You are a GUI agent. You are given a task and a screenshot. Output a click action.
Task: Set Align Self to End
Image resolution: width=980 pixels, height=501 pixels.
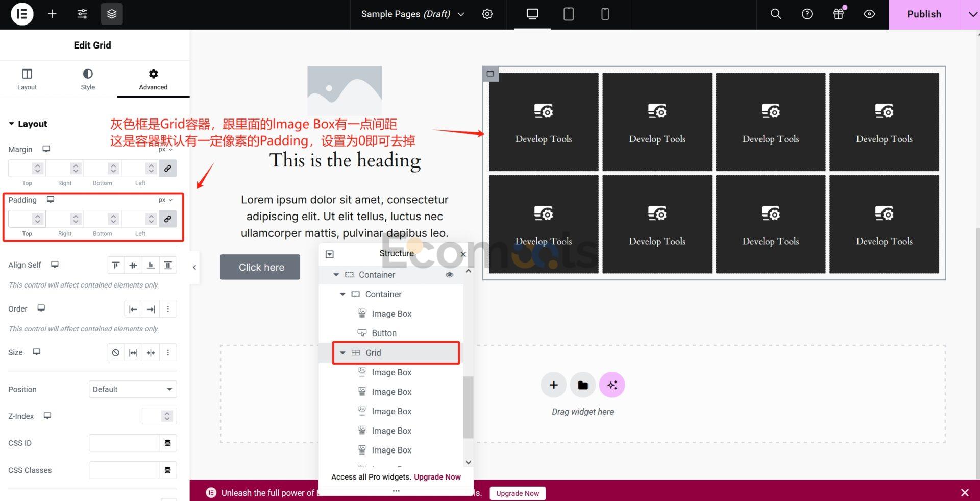click(x=151, y=265)
